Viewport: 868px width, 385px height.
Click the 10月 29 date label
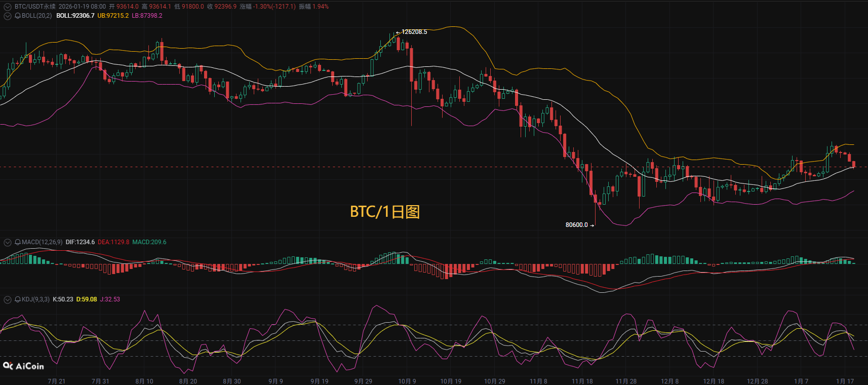tap(495, 381)
